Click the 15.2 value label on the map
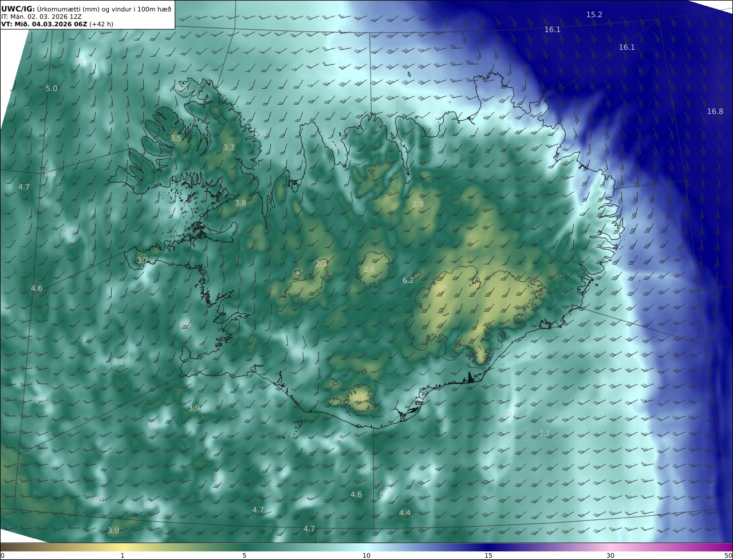Viewport: 733px width, 560px height. pyautogui.click(x=594, y=14)
